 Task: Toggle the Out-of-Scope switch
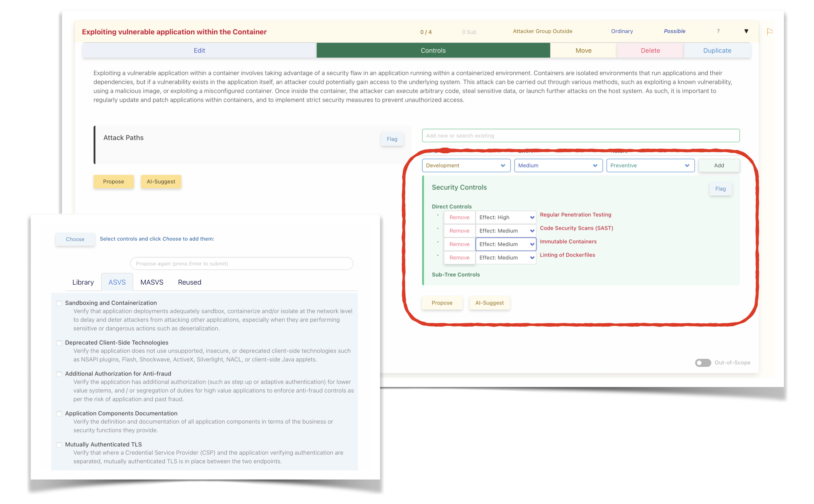tap(703, 362)
